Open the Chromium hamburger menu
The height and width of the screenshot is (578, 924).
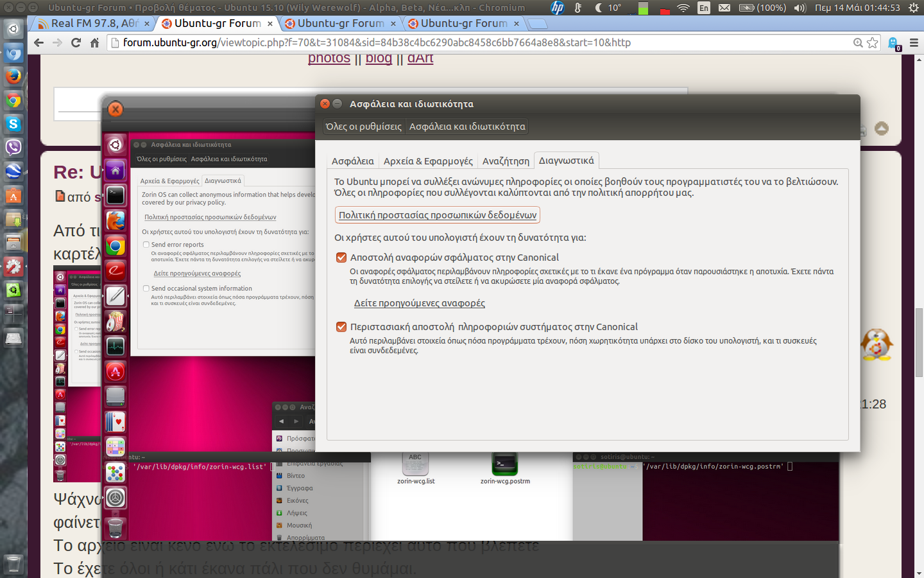pyautogui.click(x=914, y=42)
